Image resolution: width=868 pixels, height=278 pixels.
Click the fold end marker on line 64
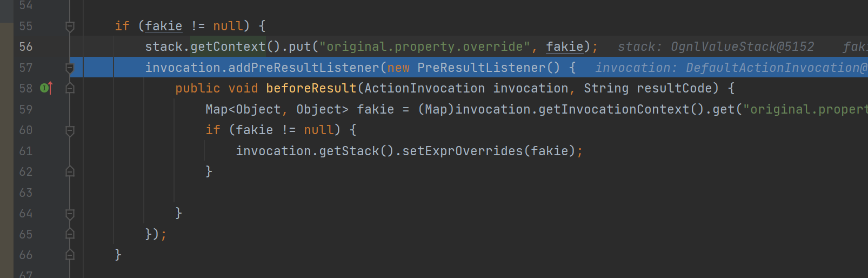tap(70, 214)
